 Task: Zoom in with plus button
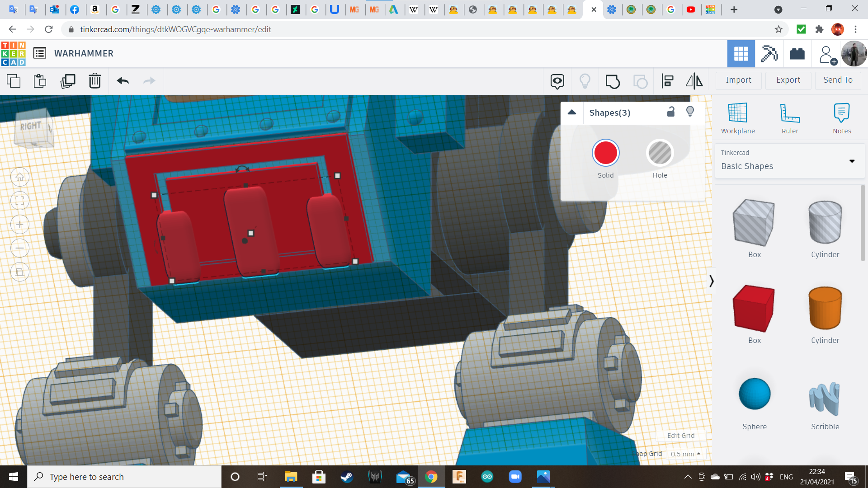[x=20, y=225]
